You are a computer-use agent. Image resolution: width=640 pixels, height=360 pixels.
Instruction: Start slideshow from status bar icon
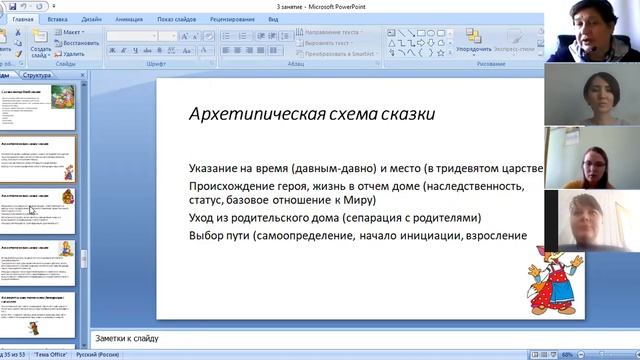tap(553, 355)
